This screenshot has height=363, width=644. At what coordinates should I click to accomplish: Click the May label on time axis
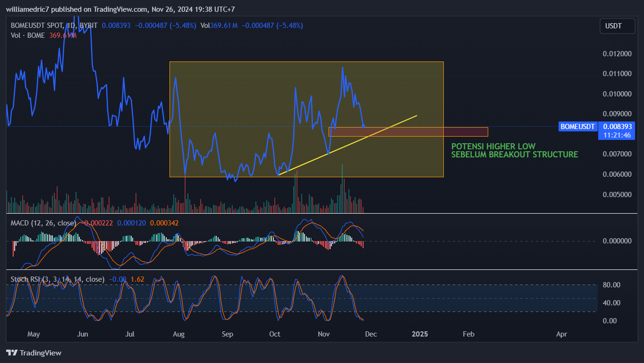point(34,334)
